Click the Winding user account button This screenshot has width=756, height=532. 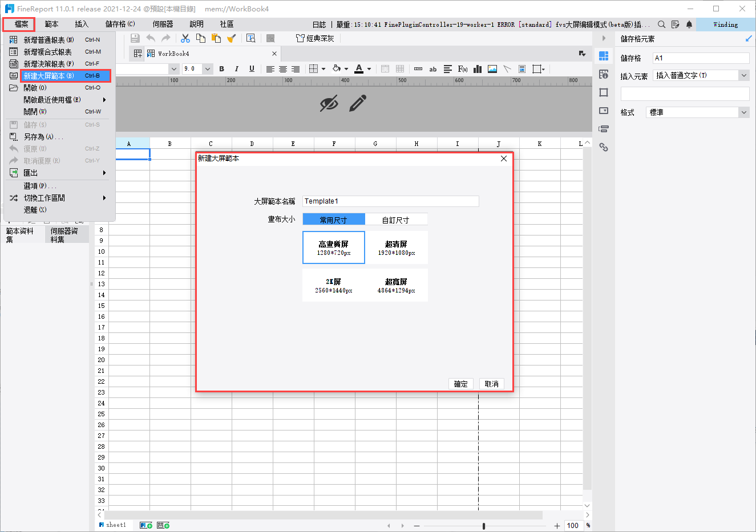(x=725, y=25)
